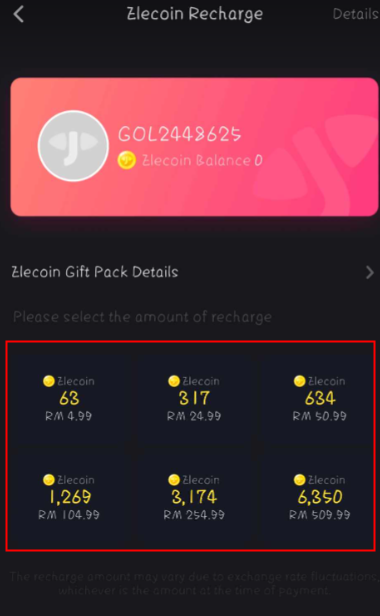Tap coin icon above the 634 amount
This screenshot has height=616, width=380.
(x=299, y=381)
